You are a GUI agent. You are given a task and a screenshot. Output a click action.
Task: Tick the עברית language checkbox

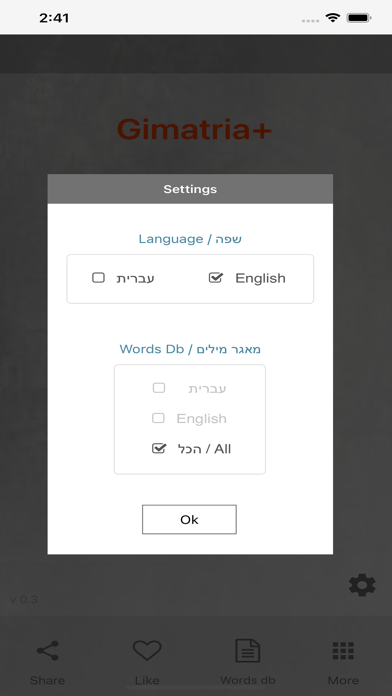click(98, 278)
